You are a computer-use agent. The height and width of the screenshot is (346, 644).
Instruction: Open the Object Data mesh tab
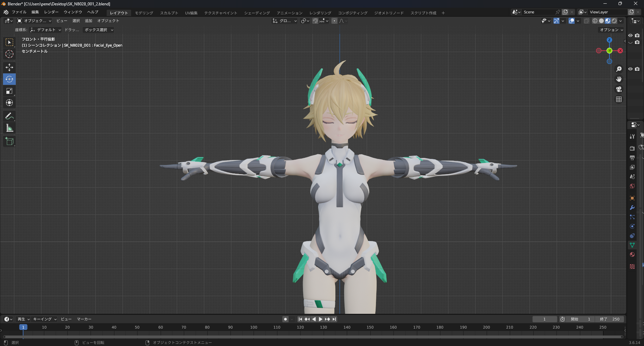click(x=632, y=245)
